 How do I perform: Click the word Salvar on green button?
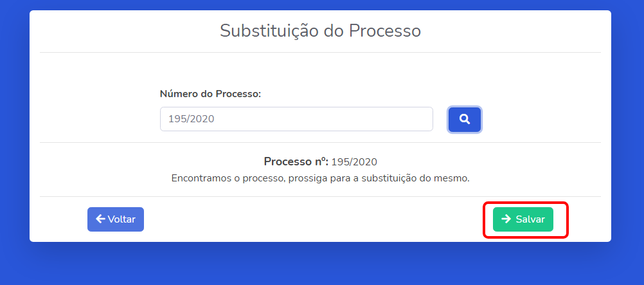point(530,219)
